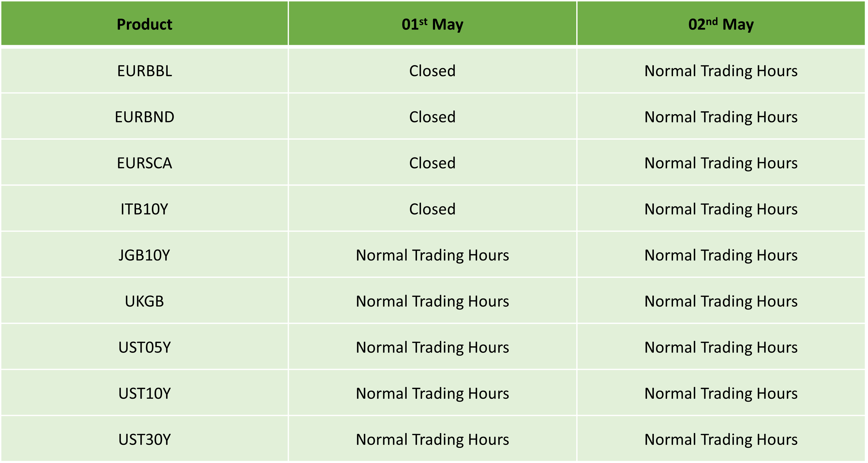868x463 pixels.
Task: Select the 02nd May column header
Action: 721,24
